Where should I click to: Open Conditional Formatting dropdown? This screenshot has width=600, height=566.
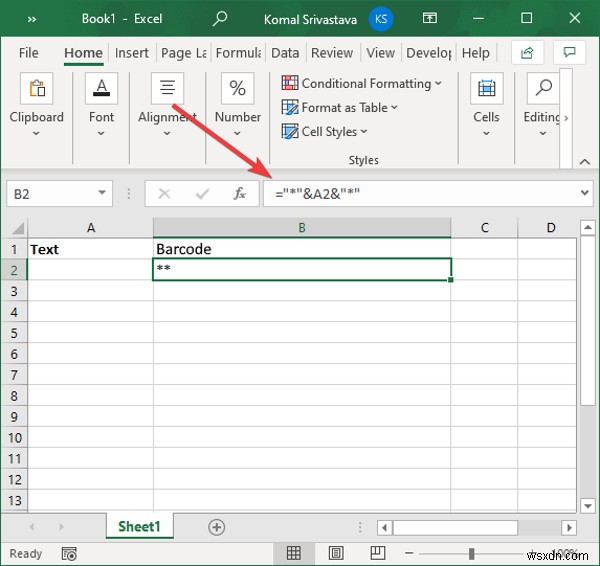pyautogui.click(x=362, y=83)
